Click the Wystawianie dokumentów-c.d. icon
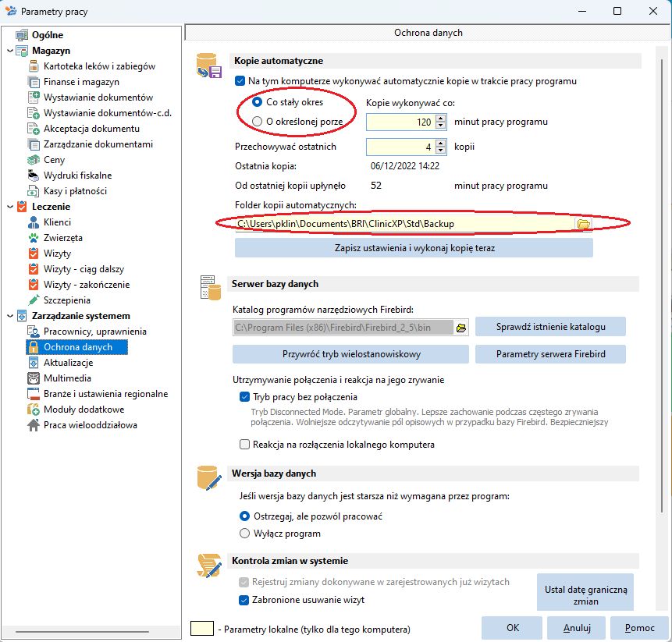 coord(34,113)
